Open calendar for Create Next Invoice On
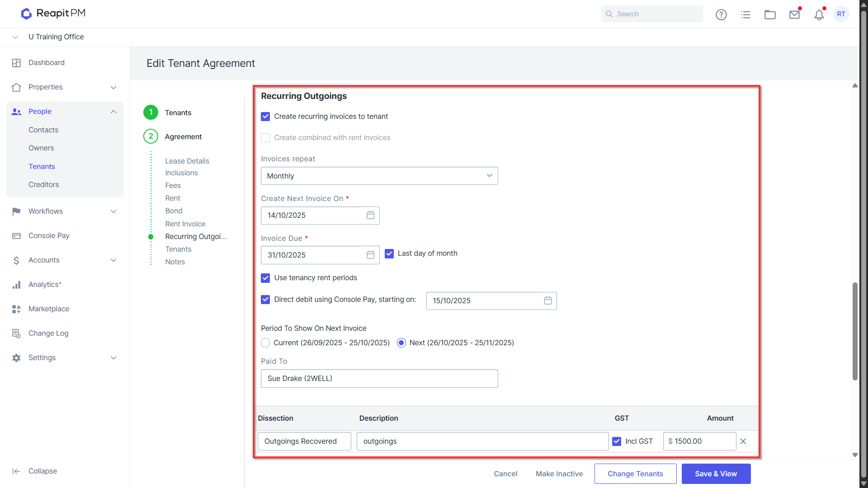868x488 pixels. point(370,215)
